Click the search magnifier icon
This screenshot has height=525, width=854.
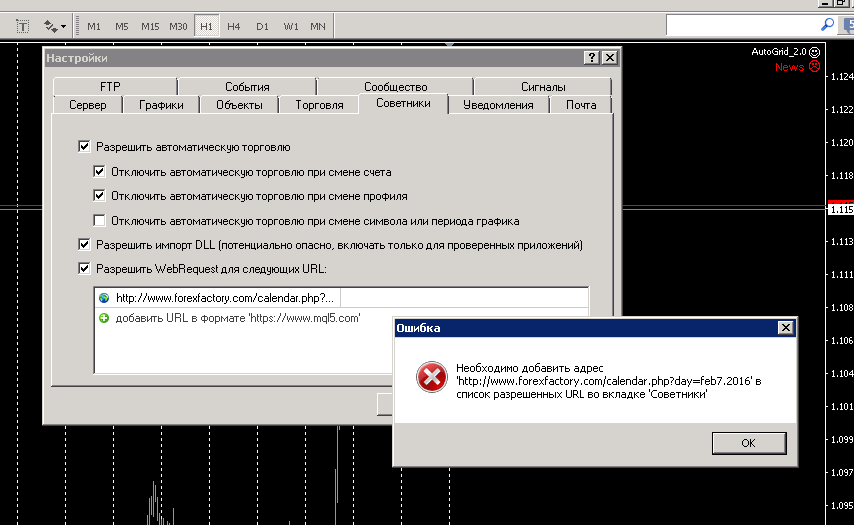827,25
